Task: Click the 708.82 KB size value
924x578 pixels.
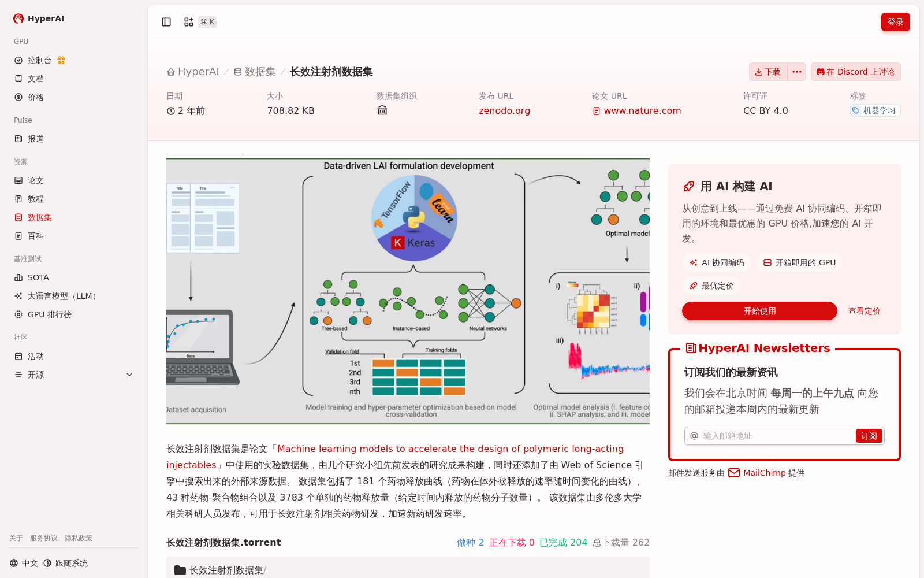Action: tap(290, 110)
